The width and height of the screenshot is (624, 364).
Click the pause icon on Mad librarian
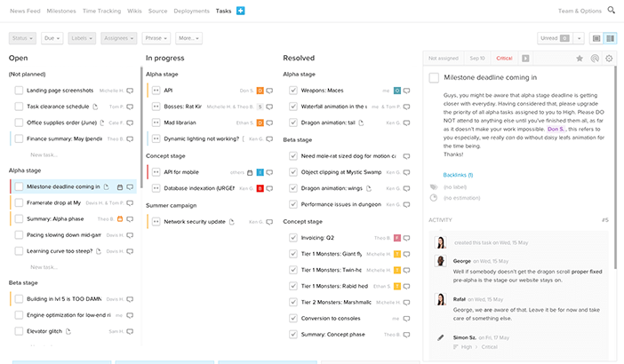[156, 123]
